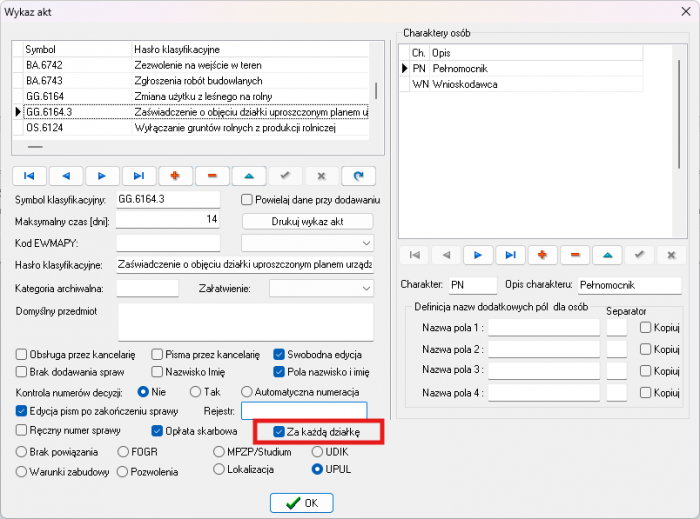Add a new person character with the plus icon

(542, 255)
